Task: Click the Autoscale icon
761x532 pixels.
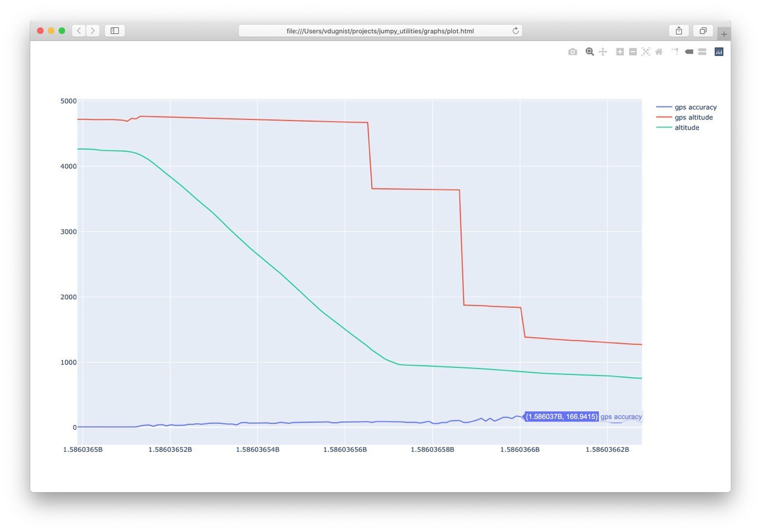Action: (646, 52)
